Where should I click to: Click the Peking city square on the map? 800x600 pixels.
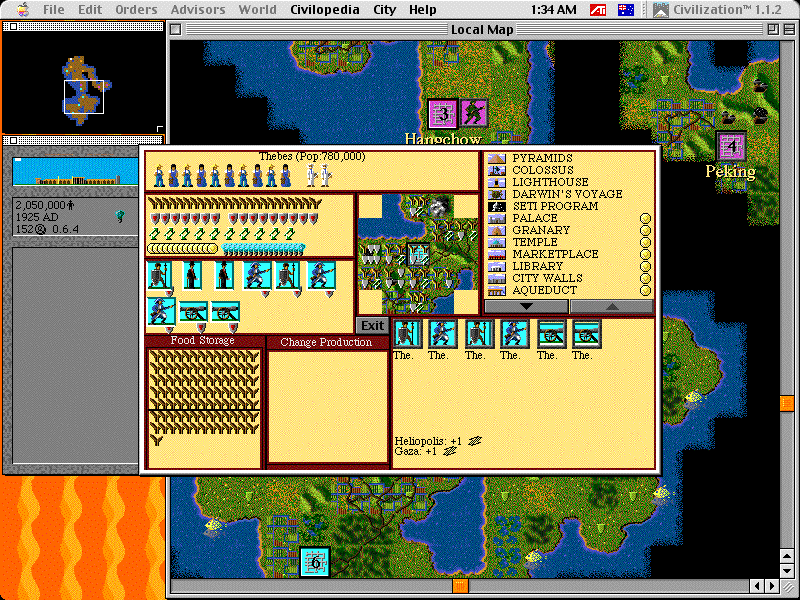point(731,146)
